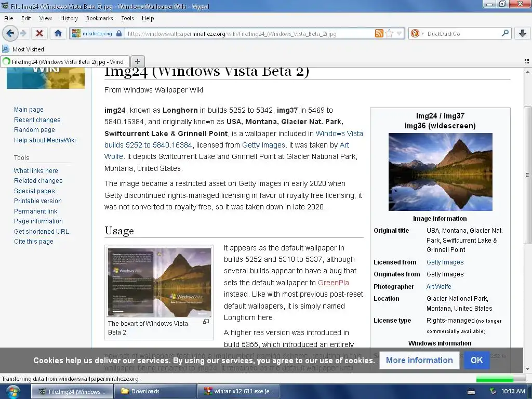532x399 pixels.
Task: Click the scrollbar down arrow
Action: (x=527, y=369)
